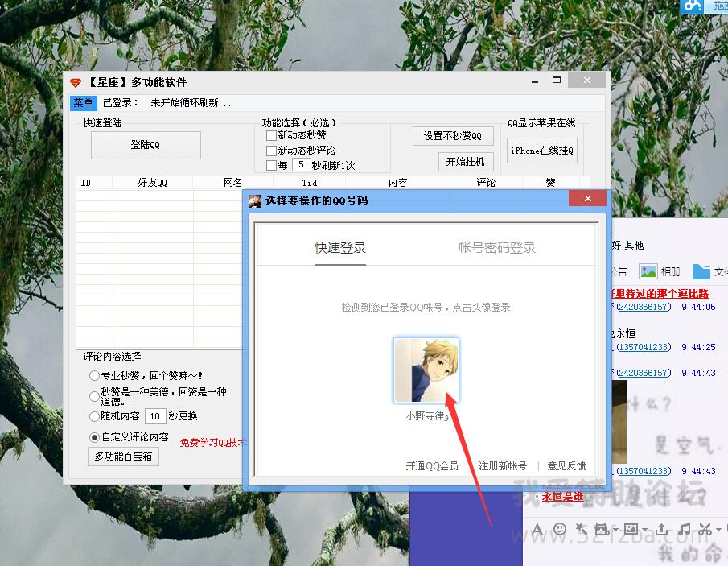
Task: Click the iPhone在线挂Q button
Action: [542, 151]
